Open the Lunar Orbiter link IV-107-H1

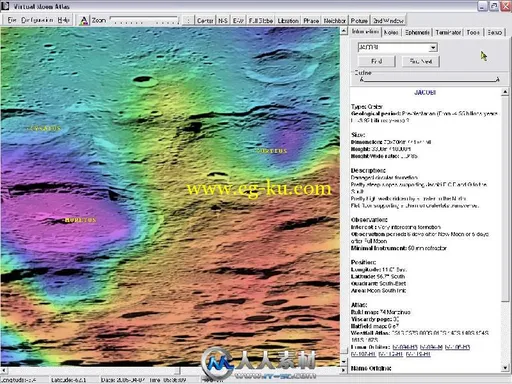(363, 354)
